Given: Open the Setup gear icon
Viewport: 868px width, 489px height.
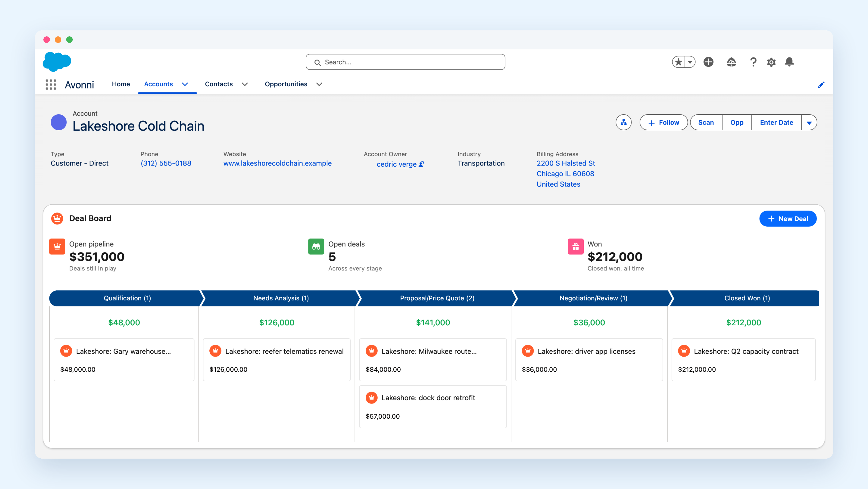Looking at the screenshot, I should click(771, 62).
